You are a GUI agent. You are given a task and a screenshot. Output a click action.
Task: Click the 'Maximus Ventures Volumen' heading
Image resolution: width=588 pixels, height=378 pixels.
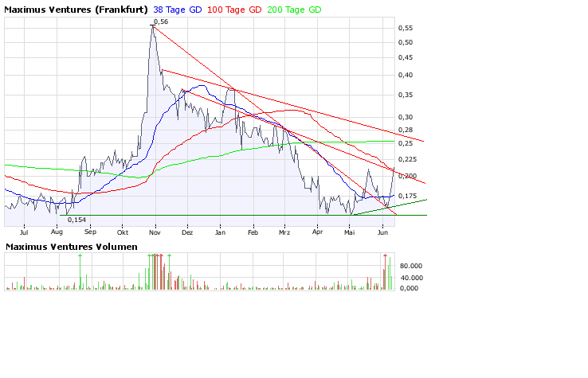(x=71, y=247)
